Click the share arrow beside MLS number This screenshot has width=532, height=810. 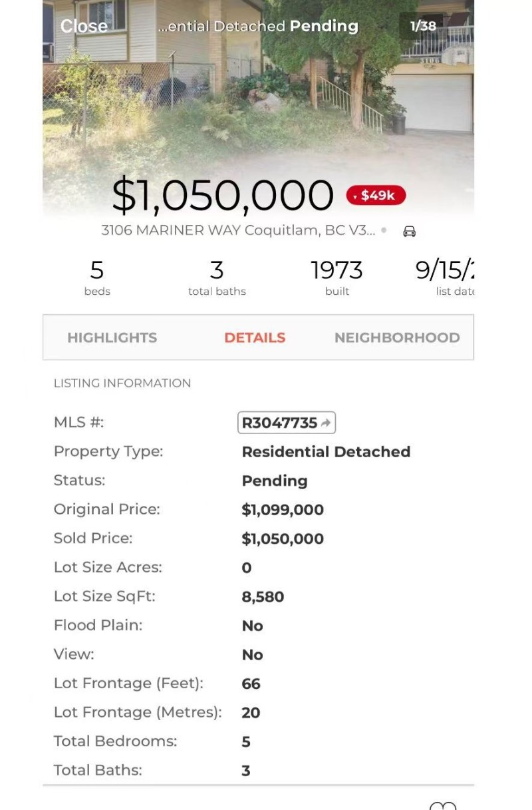326,423
